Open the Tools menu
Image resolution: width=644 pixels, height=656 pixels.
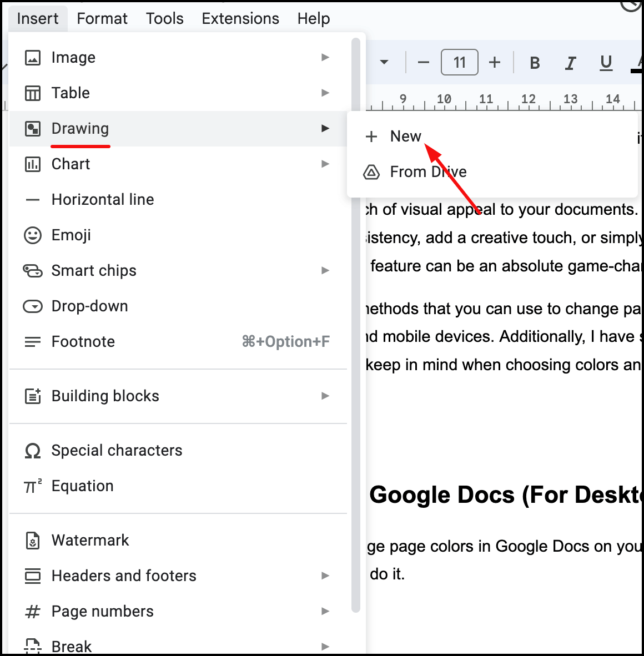pyautogui.click(x=164, y=19)
